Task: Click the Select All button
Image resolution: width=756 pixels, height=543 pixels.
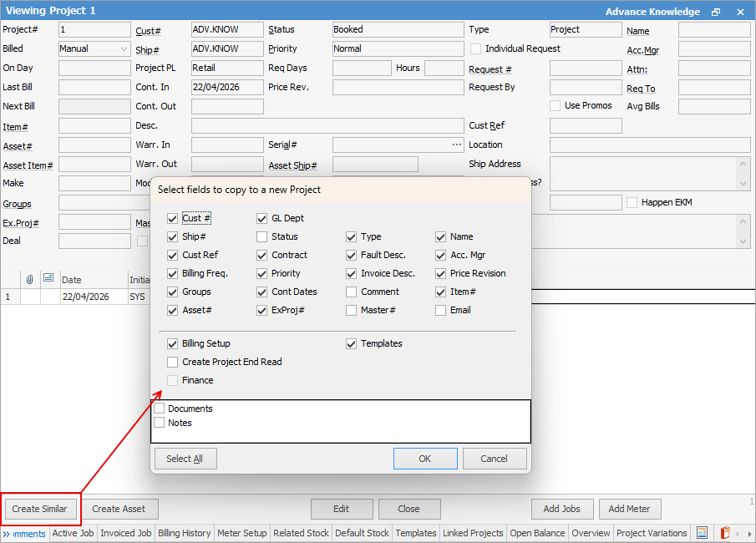Action: click(x=185, y=459)
